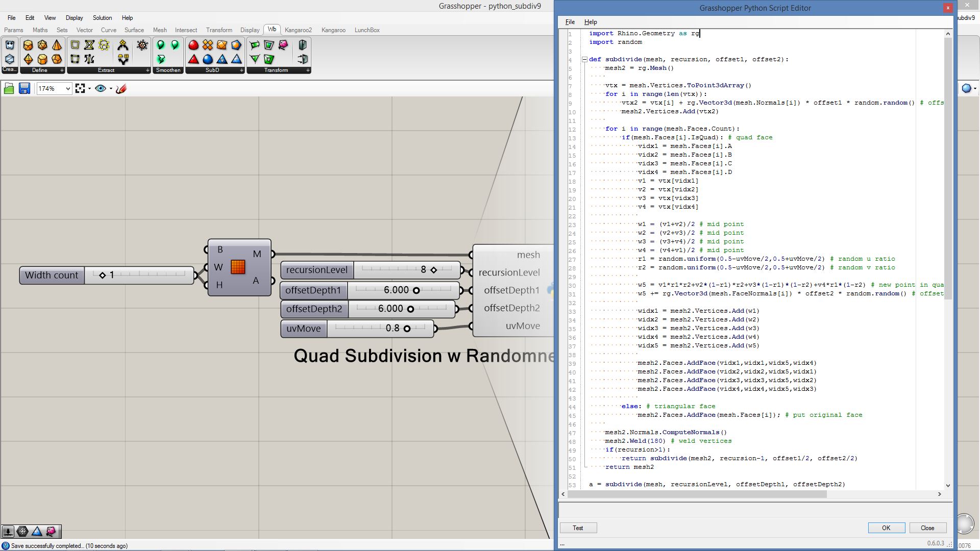The width and height of the screenshot is (980, 551).
Task: Click the mesh grid component icon on canvas
Action: point(238,267)
